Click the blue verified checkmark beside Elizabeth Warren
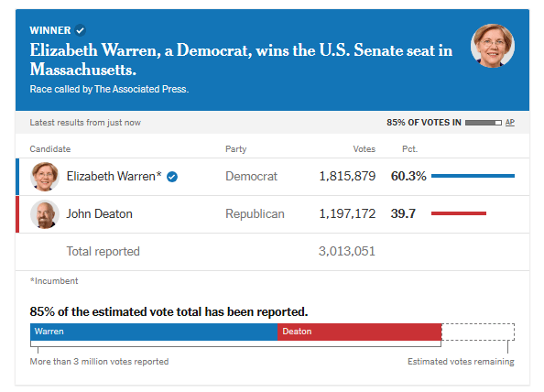This screenshot has width=544, height=392. coord(172,177)
